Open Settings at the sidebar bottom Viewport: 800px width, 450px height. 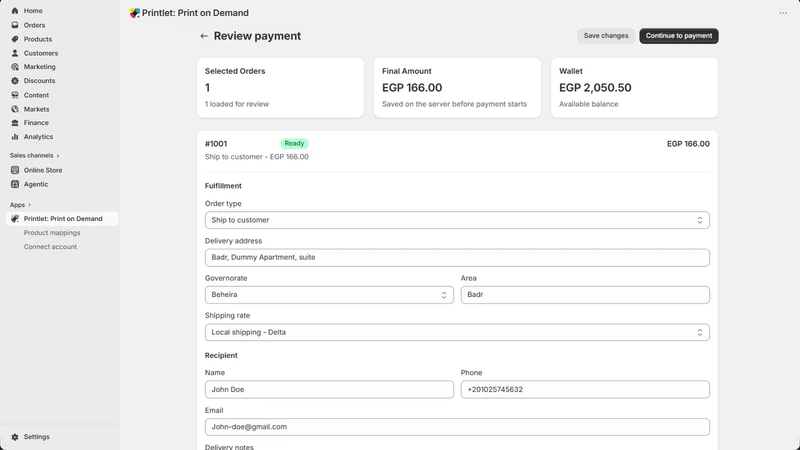(37, 437)
